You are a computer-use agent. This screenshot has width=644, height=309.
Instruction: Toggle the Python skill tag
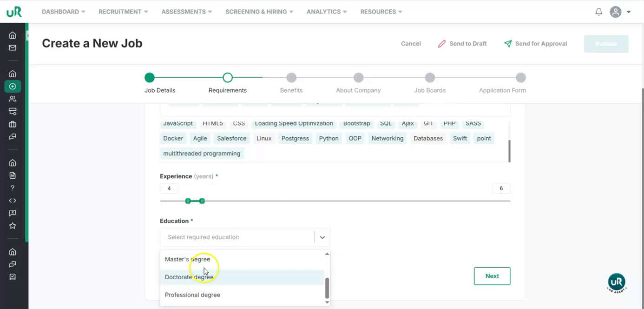(x=329, y=138)
